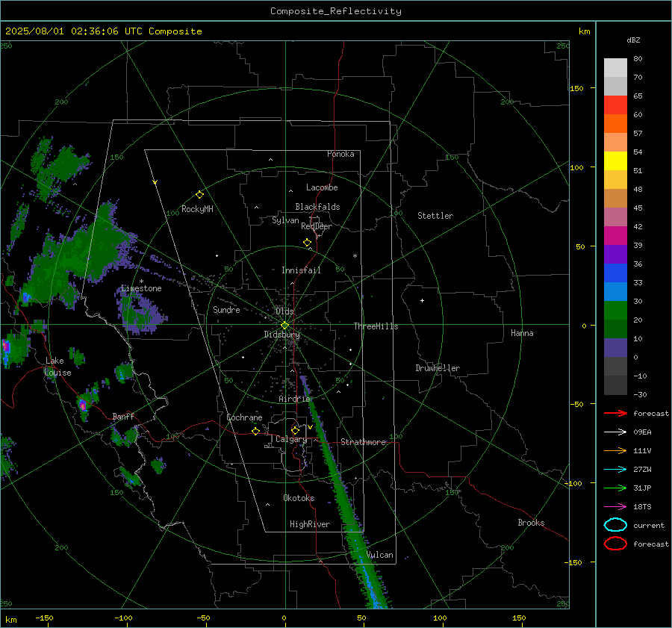
Task: Click the light gray 70-80 dBZ swatch
Action: click(x=615, y=68)
